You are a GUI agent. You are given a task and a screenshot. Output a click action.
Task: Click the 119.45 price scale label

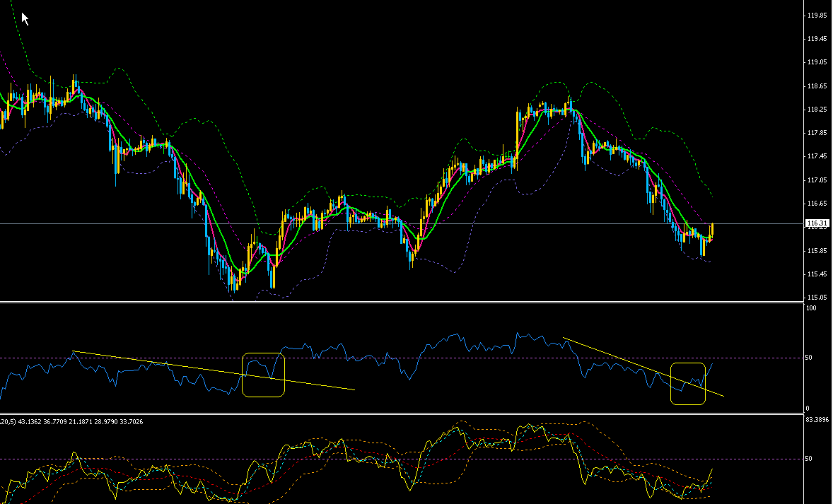point(817,39)
